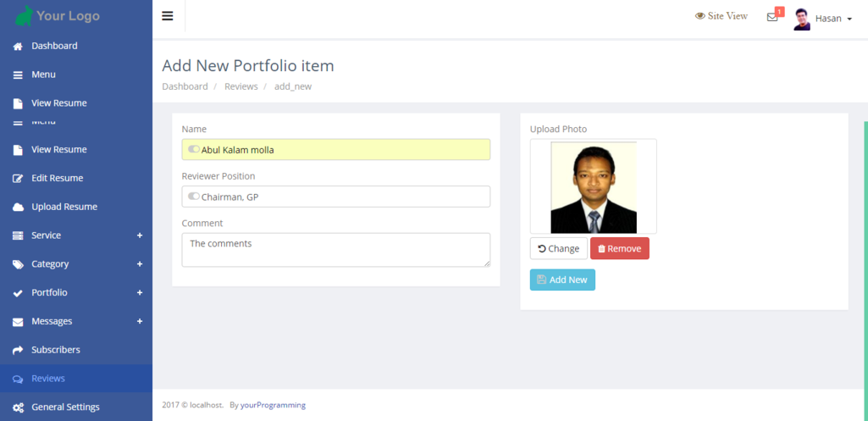Open the Reviews sidebar menu item

pyautogui.click(x=48, y=379)
